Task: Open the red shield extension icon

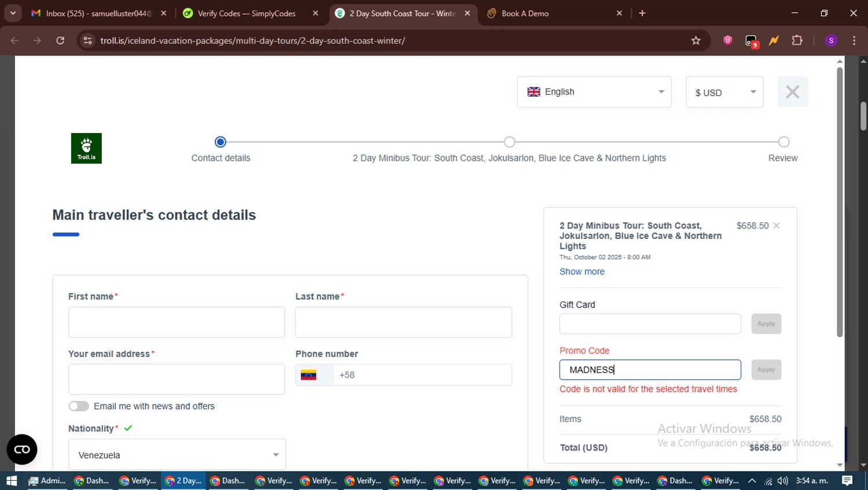Action: pyautogui.click(x=727, y=40)
